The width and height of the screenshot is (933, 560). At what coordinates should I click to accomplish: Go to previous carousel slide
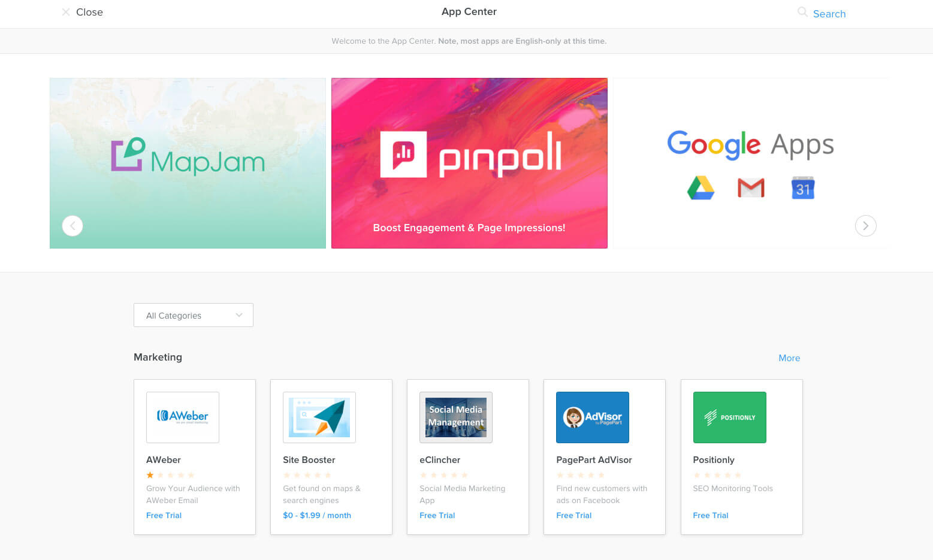coord(73,226)
